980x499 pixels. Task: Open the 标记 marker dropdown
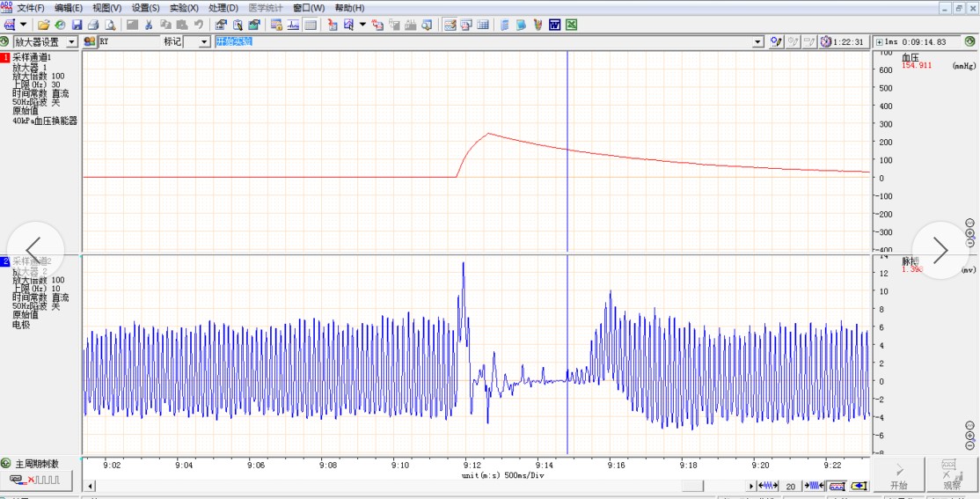pos(203,42)
